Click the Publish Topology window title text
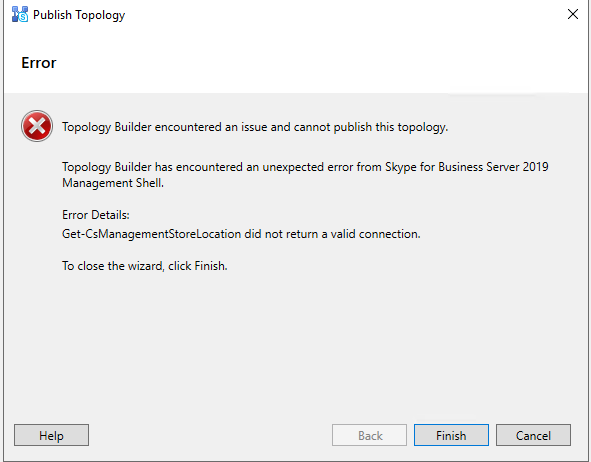 click(x=79, y=15)
